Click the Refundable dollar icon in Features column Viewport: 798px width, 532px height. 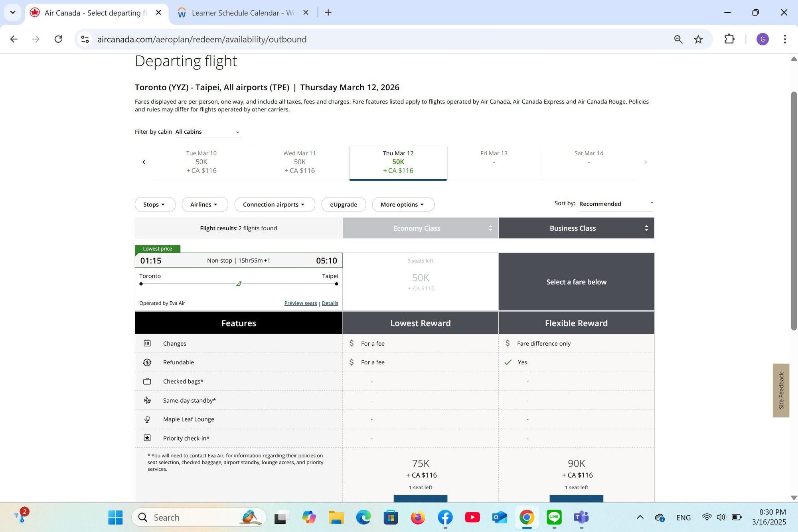pos(147,362)
